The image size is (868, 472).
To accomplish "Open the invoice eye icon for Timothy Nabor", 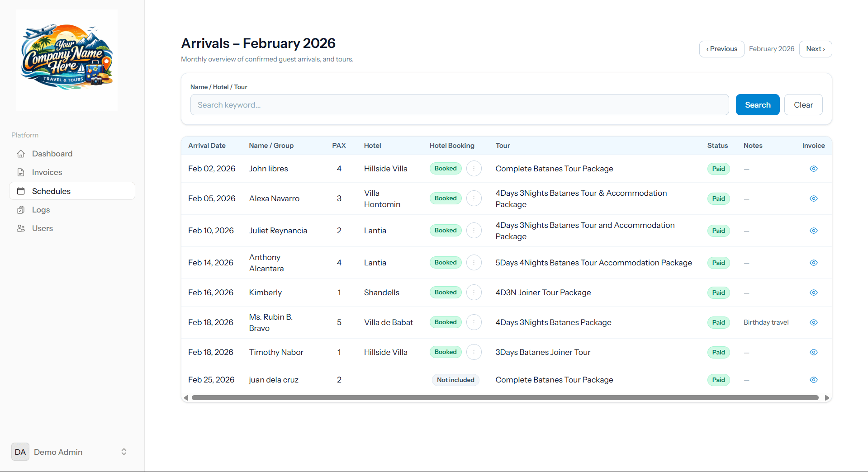I will tap(813, 352).
